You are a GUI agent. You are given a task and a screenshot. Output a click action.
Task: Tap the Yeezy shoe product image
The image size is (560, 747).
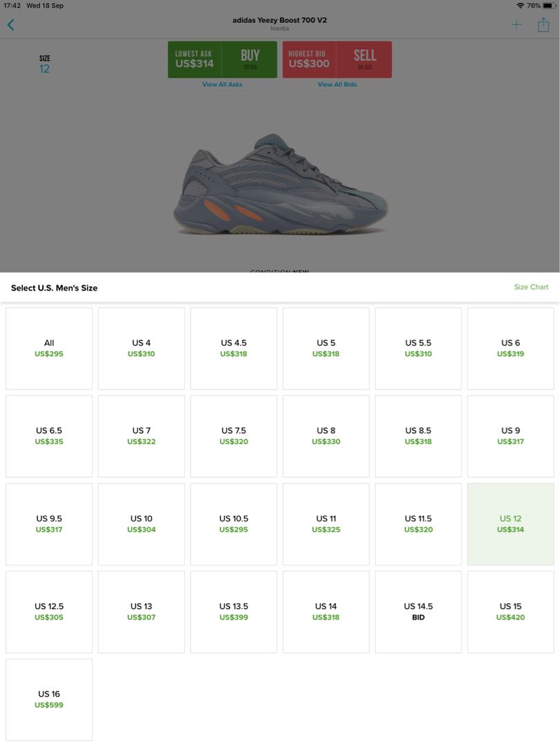pyautogui.click(x=281, y=185)
